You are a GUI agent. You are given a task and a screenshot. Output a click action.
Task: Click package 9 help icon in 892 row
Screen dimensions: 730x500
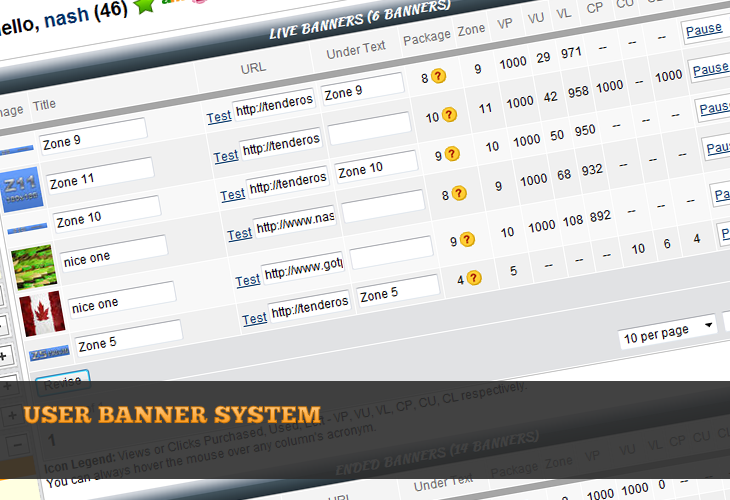(467, 239)
